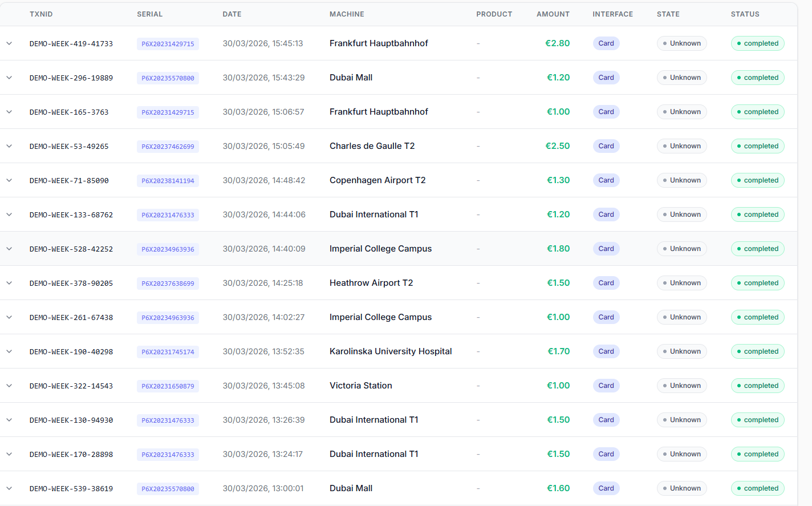Image resolution: width=812 pixels, height=506 pixels.
Task: Select amount €2.80
Action: [x=558, y=43]
